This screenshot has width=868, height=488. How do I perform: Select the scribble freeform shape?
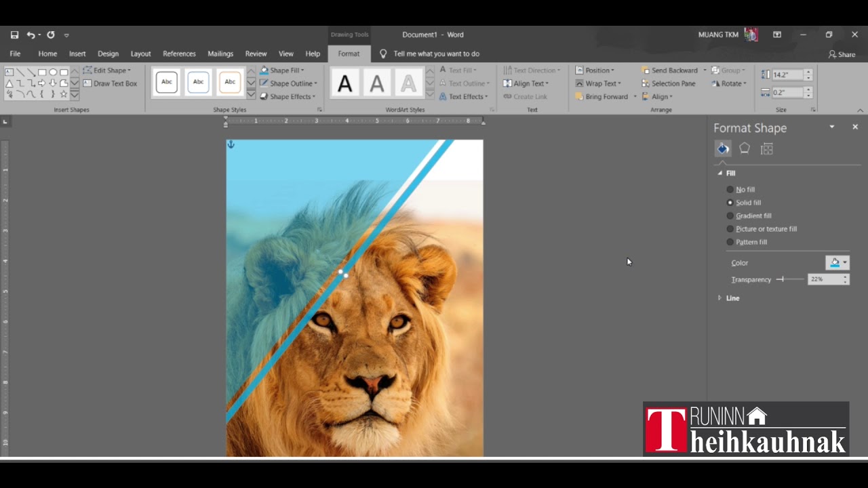click(9, 94)
